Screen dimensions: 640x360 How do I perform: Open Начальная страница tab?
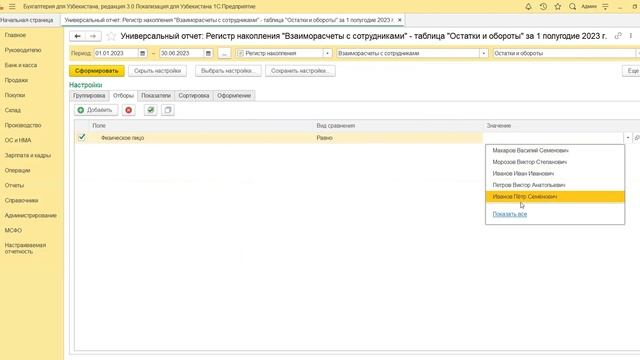point(27,20)
